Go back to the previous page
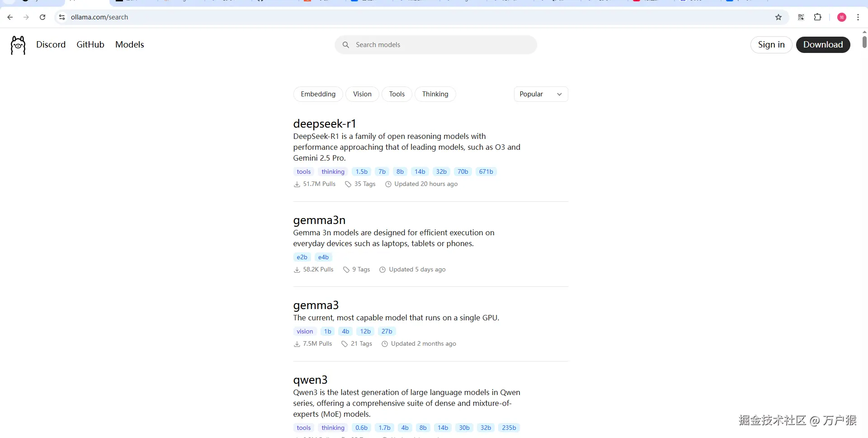Viewport: 868px width, 438px height. coord(10,17)
